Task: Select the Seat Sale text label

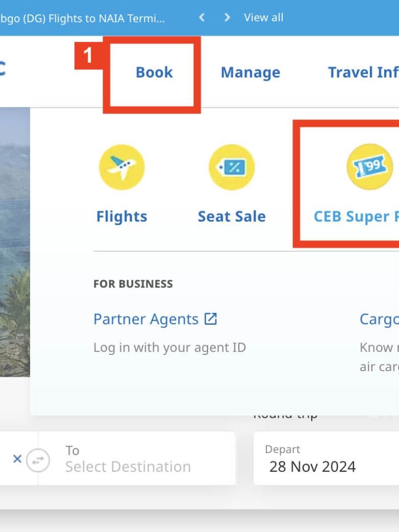Action: (x=232, y=216)
